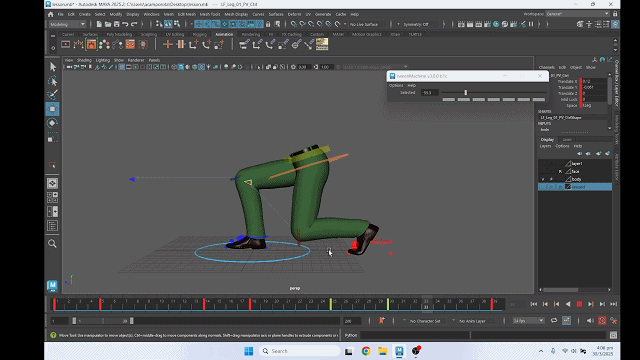Toggle reference state R on face layer
This screenshot has height=360, width=640.
[560, 171]
